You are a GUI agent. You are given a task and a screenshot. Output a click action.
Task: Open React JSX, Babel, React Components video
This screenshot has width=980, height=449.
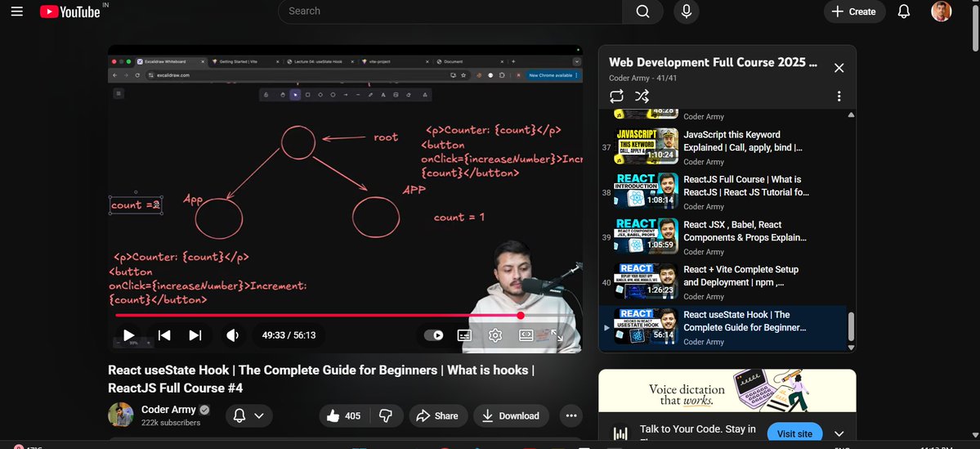click(x=745, y=231)
